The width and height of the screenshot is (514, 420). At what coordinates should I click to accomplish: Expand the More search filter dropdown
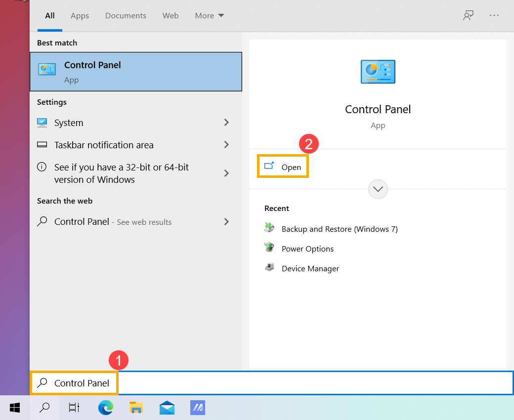pyautogui.click(x=209, y=15)
